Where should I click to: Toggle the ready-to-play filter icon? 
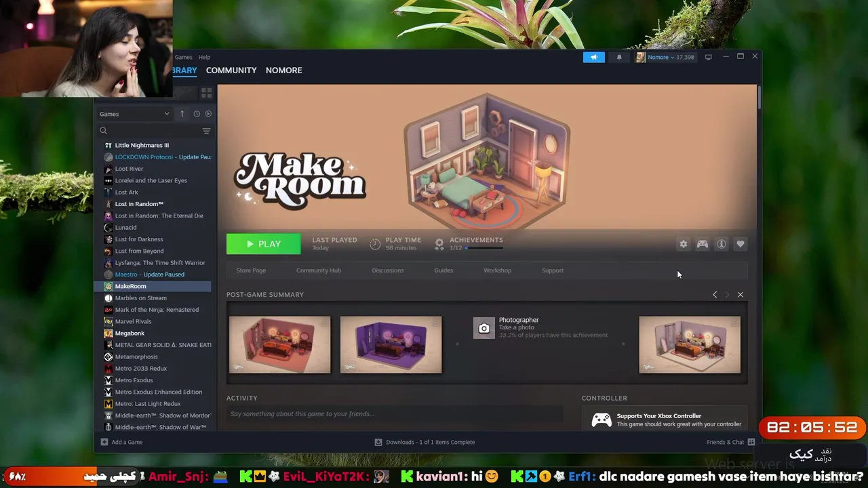coord(208,114)
